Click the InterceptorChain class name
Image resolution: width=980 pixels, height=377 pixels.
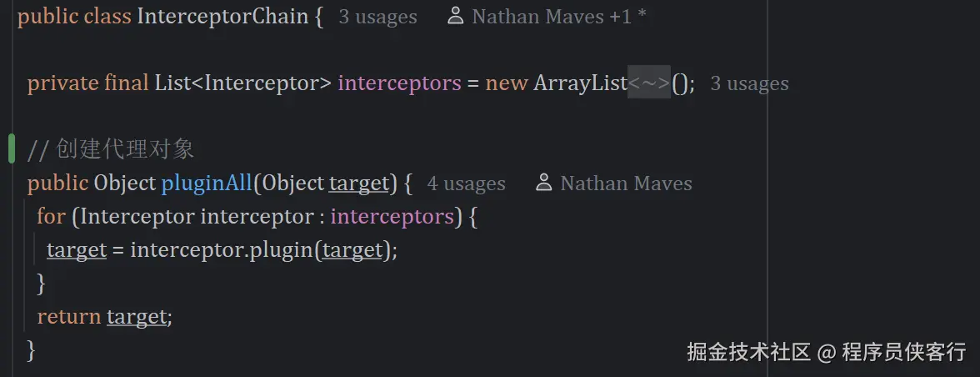pos(222,17)
